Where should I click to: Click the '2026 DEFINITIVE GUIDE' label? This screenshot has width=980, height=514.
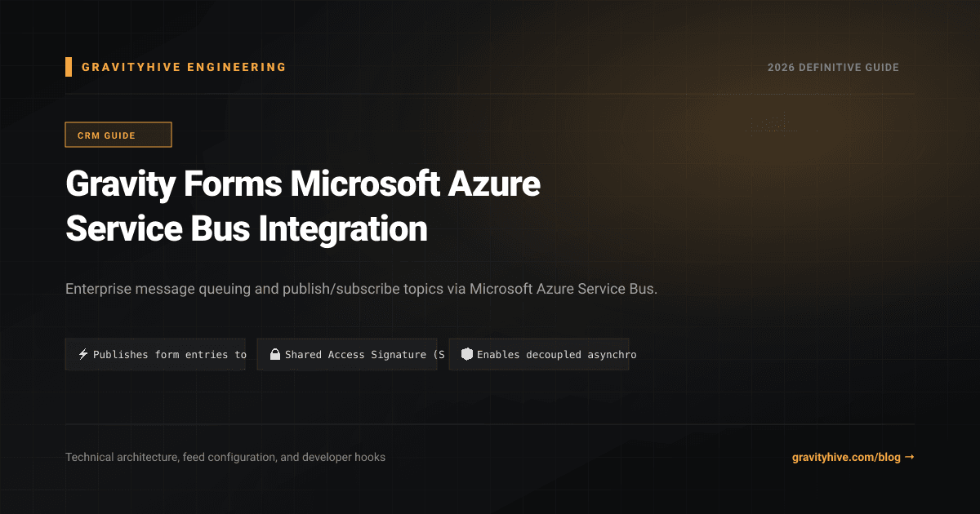click(833, 68)
